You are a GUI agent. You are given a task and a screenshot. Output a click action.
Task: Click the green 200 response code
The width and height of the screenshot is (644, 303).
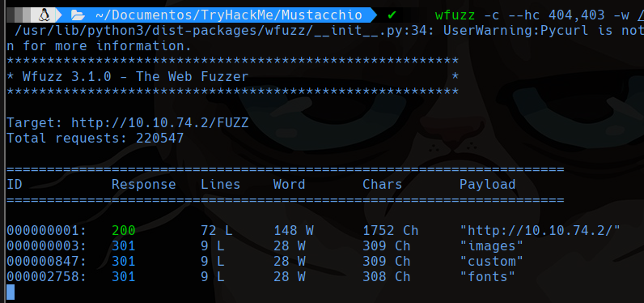coord(124,231)
